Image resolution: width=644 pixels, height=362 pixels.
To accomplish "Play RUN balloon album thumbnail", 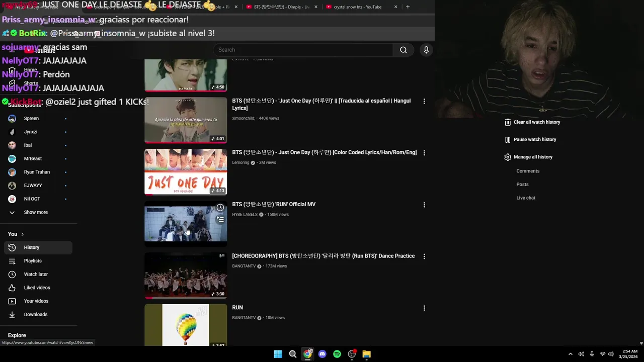I will tap(186, 325).
